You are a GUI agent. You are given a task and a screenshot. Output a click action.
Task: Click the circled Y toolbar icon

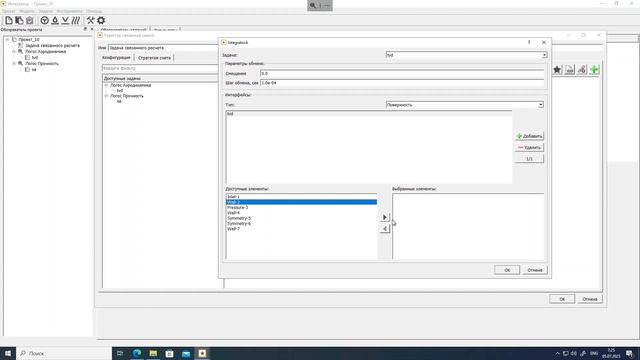(44, 20)
